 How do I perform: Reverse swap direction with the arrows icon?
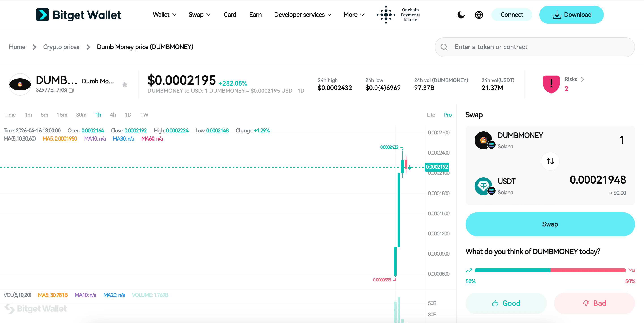point(550,161)
